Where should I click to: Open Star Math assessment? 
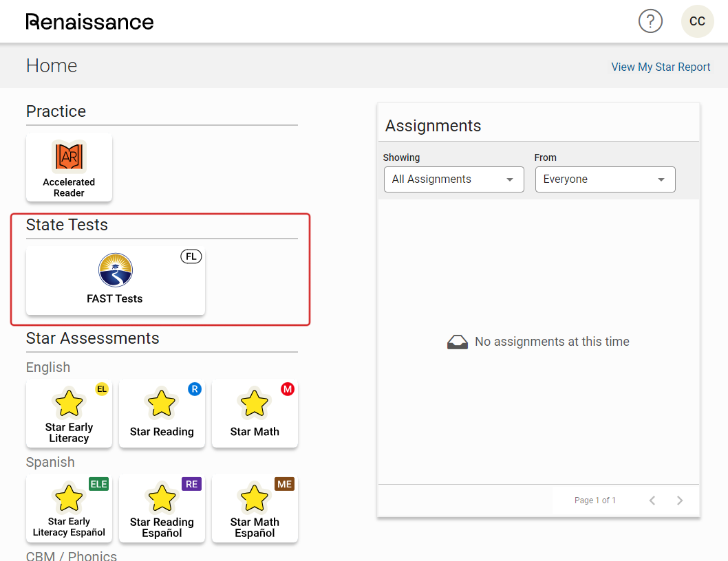click(255, 414)
